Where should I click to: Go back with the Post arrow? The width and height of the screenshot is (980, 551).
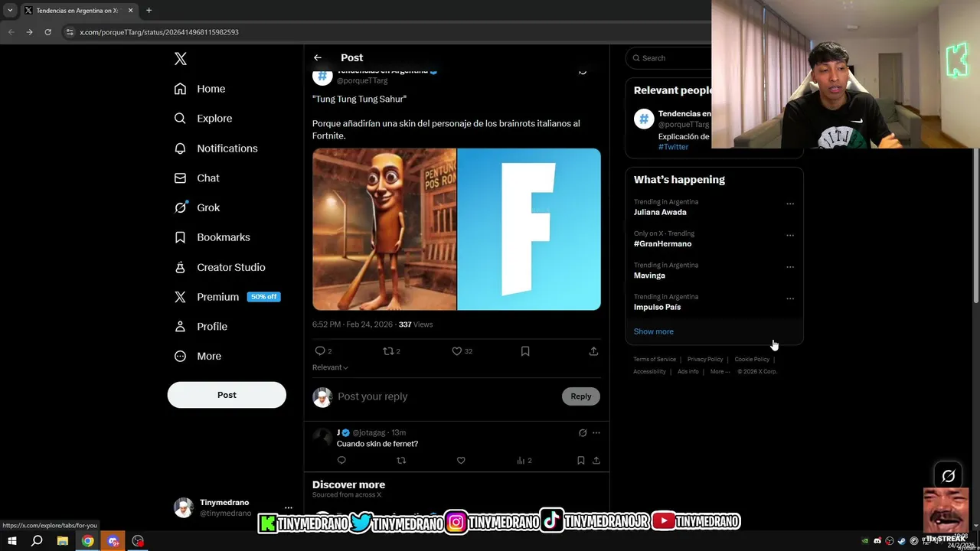[318, 57]
